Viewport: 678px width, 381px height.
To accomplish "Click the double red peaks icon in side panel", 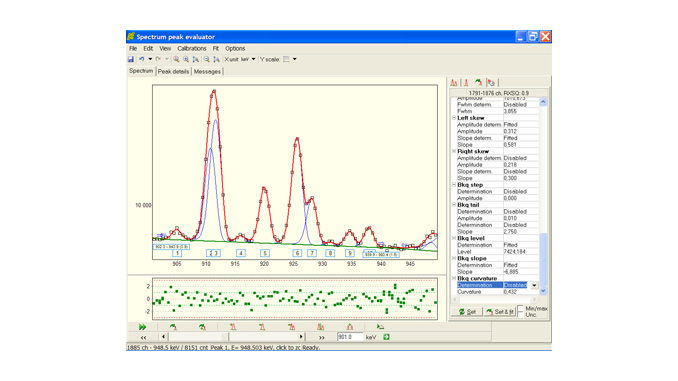I will click(454, 83).
